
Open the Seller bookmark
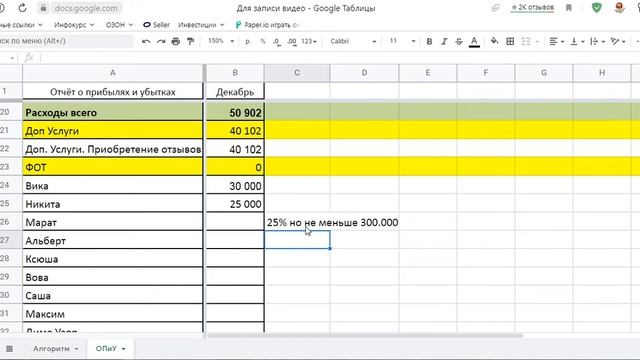pos(156,25)
